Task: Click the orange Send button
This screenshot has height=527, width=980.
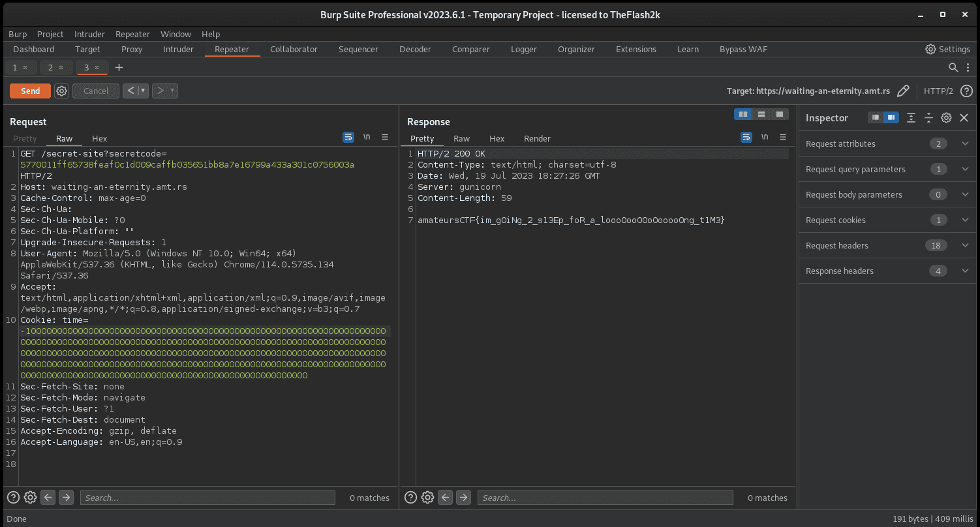Action: click(30, 91)
